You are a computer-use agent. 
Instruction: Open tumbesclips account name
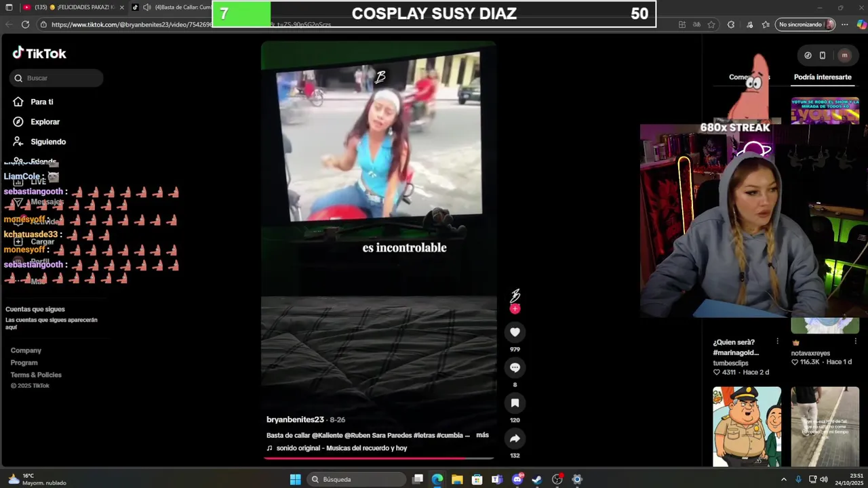click(731, 363)
